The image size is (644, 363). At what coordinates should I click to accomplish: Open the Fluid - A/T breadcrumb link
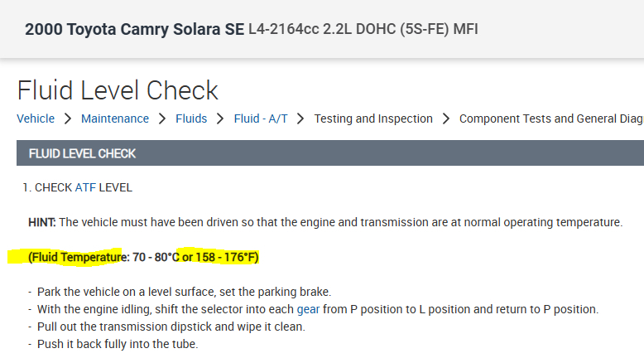261,119
